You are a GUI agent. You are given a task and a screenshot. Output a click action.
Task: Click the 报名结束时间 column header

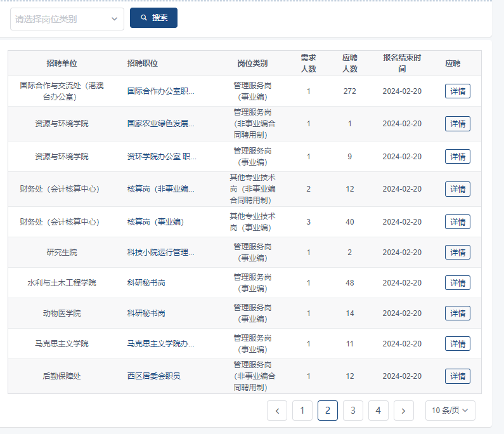point(402,63)
